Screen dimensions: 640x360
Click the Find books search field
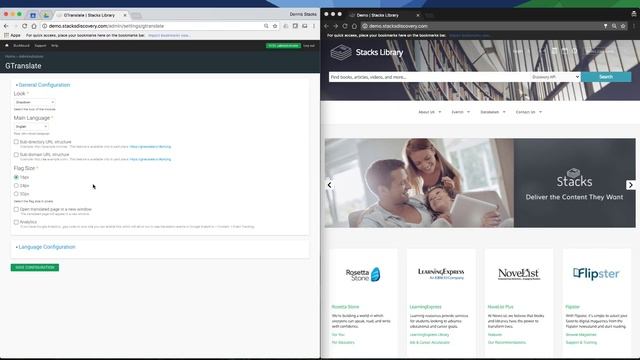tap(429, 77)
